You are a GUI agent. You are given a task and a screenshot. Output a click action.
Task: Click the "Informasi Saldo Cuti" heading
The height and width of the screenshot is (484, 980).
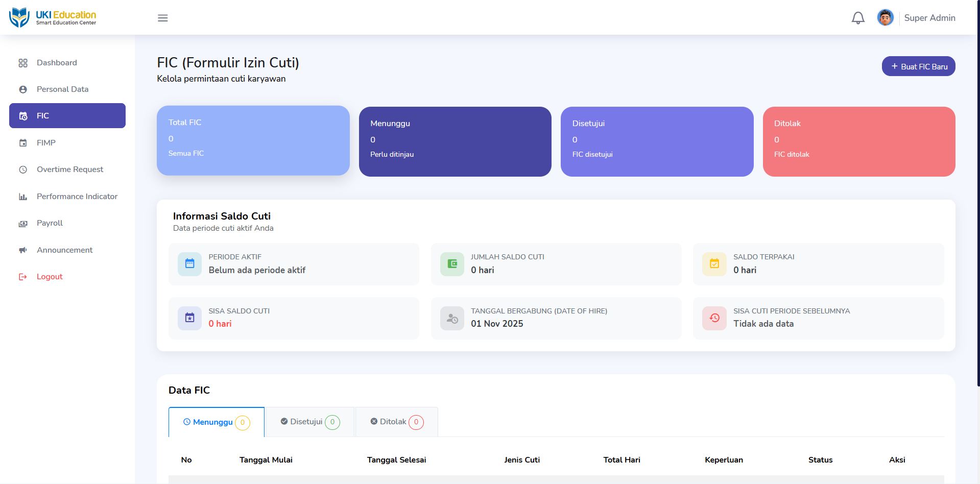click(222, 216)
